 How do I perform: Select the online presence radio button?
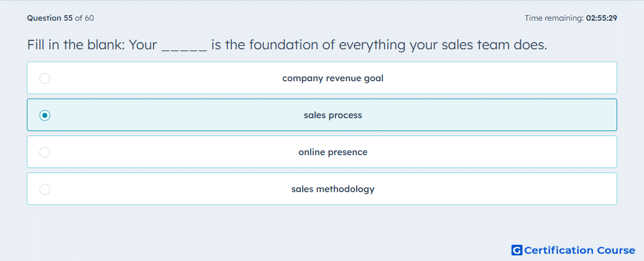45,152
